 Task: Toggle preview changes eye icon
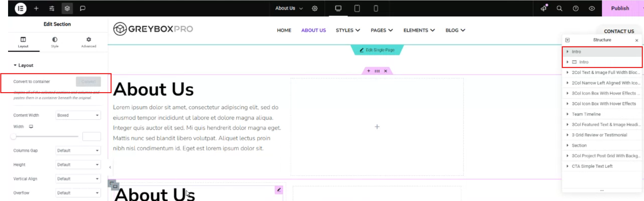(592, 8)
